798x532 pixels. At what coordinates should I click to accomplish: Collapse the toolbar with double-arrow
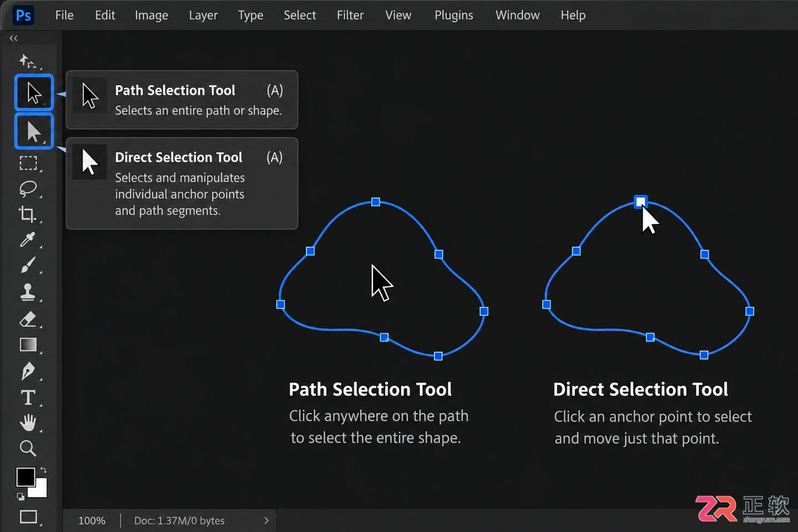(x=13, y=38)
